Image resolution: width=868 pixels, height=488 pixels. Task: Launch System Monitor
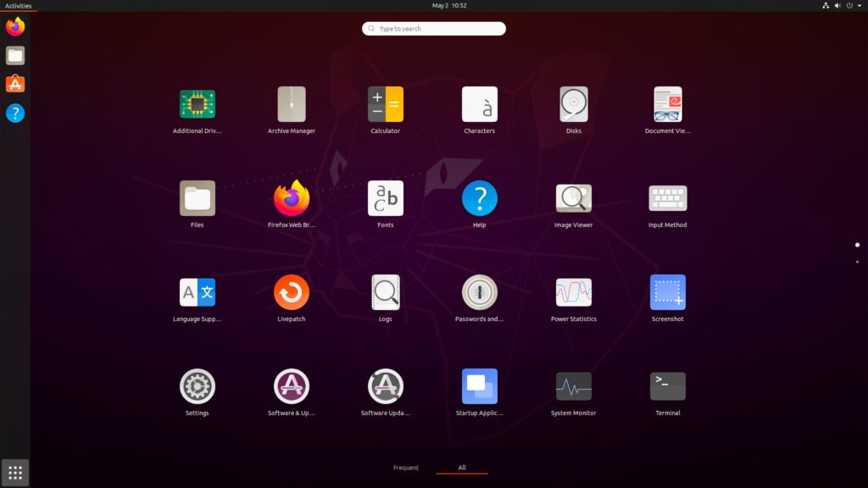[574, 386]
